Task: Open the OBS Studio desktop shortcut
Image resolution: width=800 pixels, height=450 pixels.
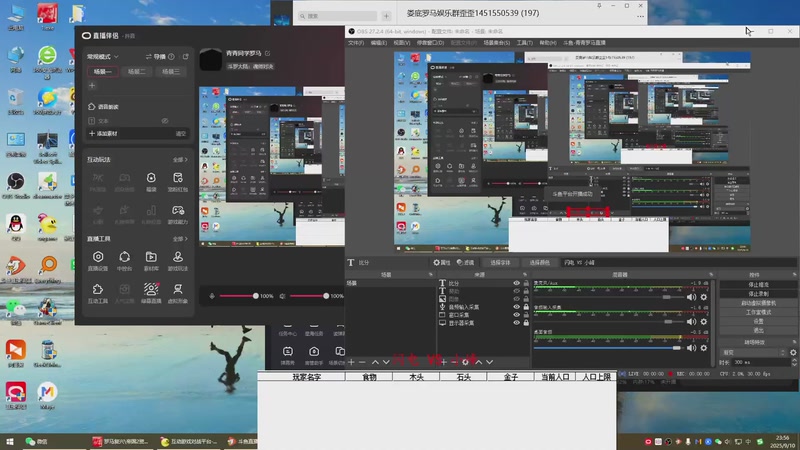Action: click(x=16, y=185)
